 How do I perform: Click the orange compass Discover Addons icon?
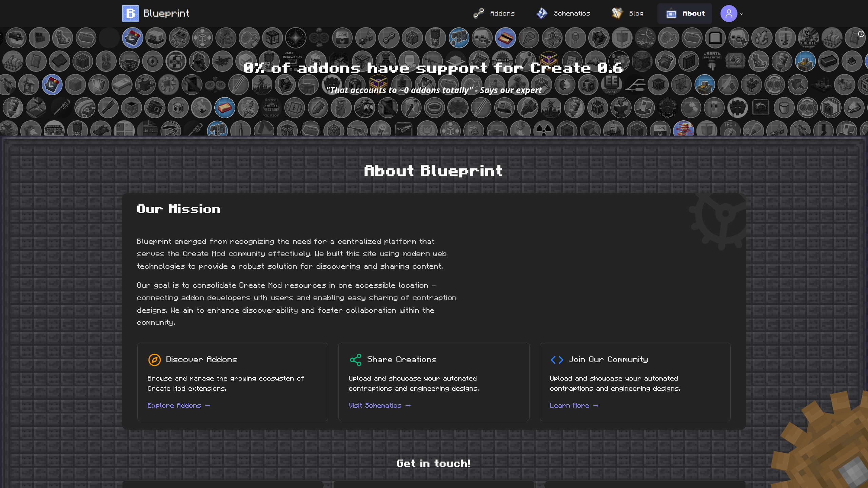tap(154, 360)
